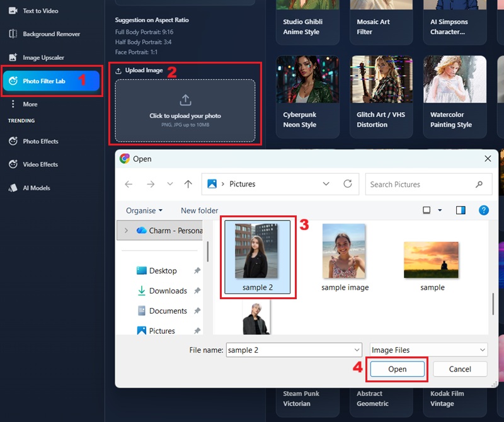
Task: Open Photo Filter Lab
Action: click(x=44, y=81)
